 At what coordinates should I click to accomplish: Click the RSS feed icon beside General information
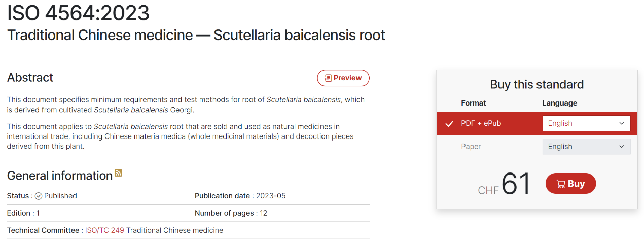118,173
